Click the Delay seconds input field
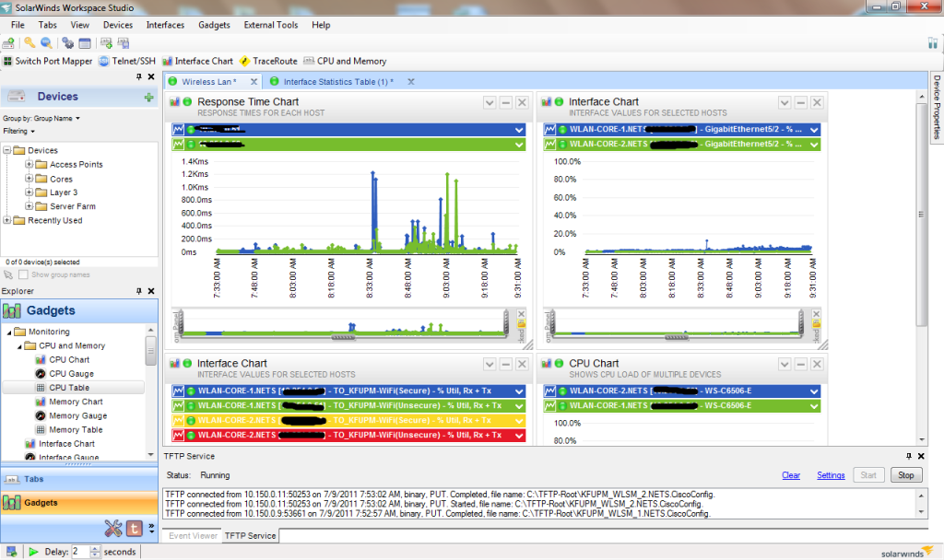This screenshot has width=944, height=560. point(80,552)
